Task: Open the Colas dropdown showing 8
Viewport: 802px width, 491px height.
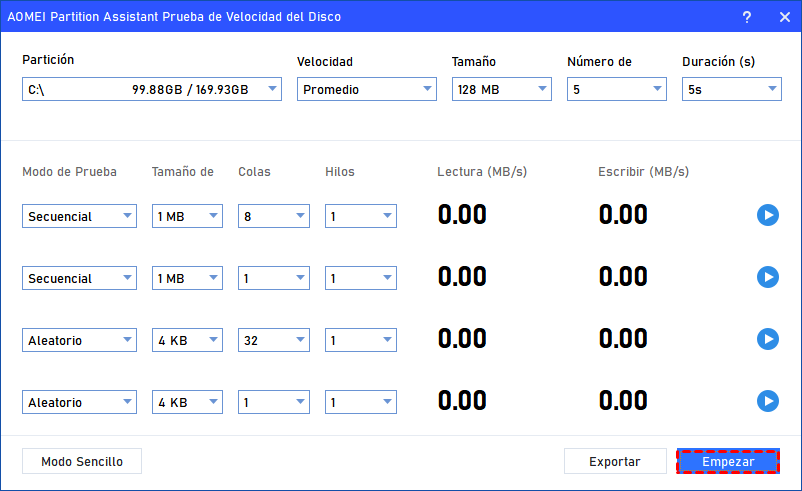Action: point(274,216)
